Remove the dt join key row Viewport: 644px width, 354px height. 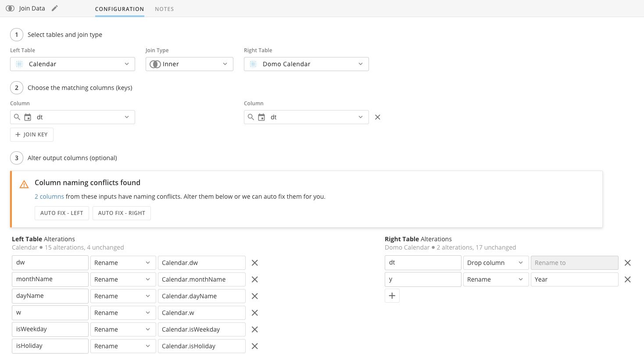click(378, 117)
